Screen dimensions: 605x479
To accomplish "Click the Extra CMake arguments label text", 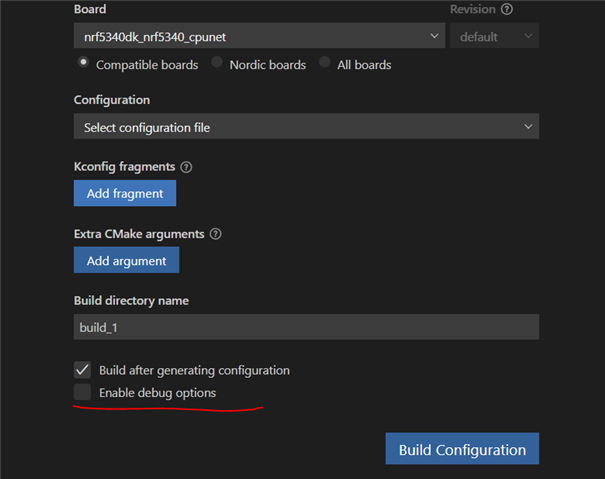I will [x=139, y=234].
